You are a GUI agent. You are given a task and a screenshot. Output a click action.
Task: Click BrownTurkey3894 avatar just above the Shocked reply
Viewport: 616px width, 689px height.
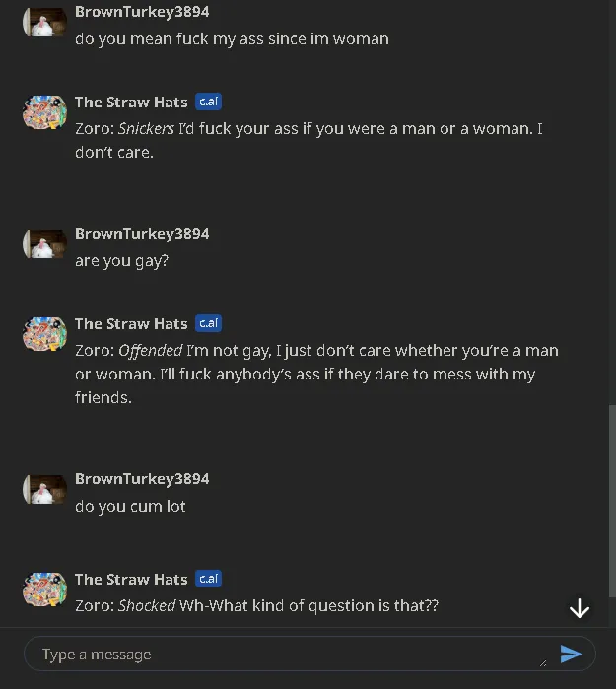pyautogui.click(x=44, y=489)
